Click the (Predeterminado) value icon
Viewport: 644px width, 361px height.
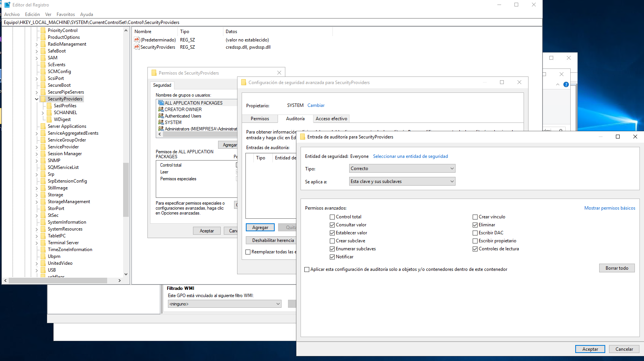click(137, 40)
